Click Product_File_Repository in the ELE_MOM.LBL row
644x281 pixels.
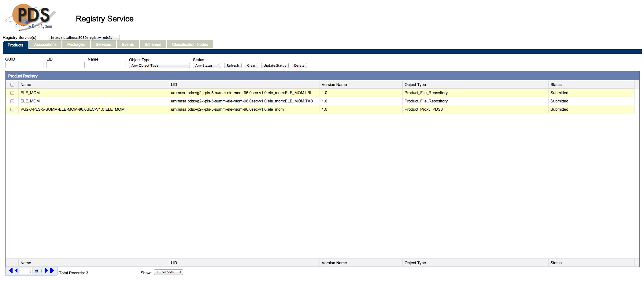coord(426,93)
